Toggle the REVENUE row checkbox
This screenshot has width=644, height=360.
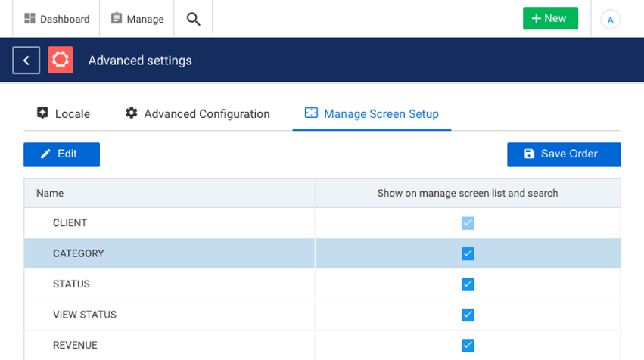pyautogui.click(x=468, y=345)
